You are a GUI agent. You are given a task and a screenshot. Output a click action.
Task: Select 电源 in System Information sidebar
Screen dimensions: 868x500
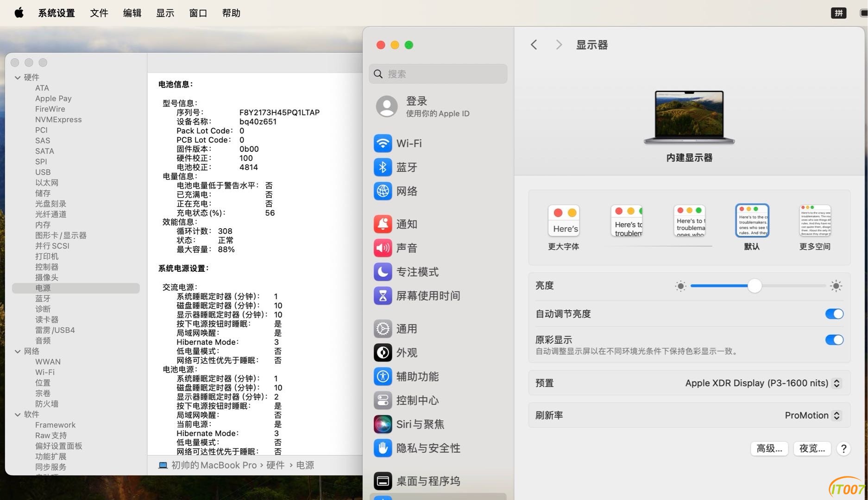[x=75, y=288]
